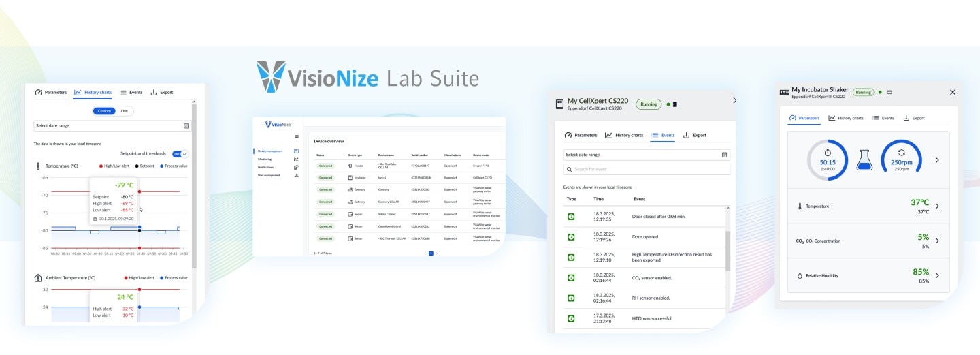Click Running badge of My Incubator Shaker

863,92
